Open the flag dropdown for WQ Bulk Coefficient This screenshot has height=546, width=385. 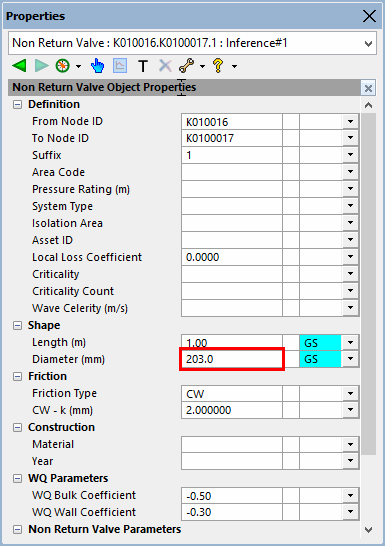[x=350, y=496]
